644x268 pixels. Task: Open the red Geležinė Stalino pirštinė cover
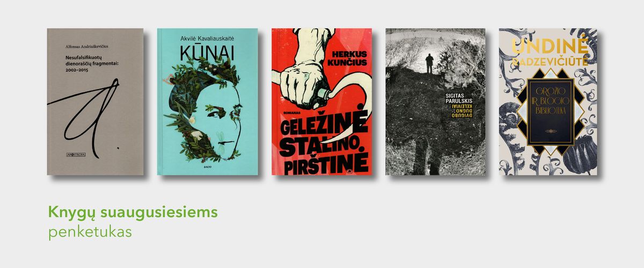tap(320, 102)
